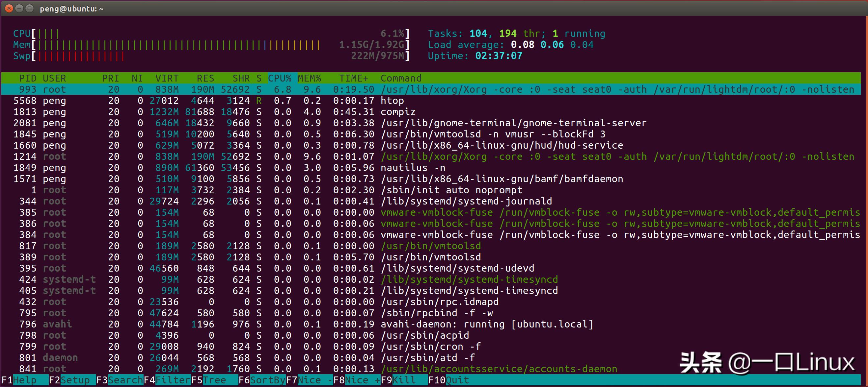Viewport: 868px width, 387px height.
Task: Sort processes by the PID column
Action: point(27,78)
